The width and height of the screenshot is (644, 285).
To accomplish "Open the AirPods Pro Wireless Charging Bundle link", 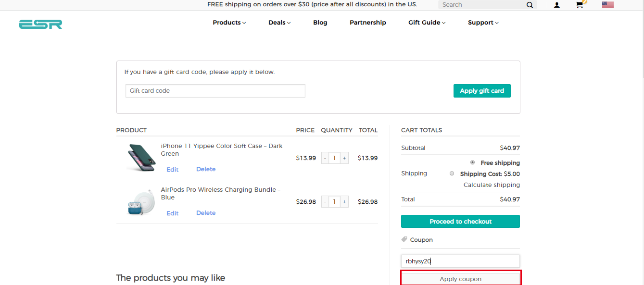I will [x=220, y=194].
